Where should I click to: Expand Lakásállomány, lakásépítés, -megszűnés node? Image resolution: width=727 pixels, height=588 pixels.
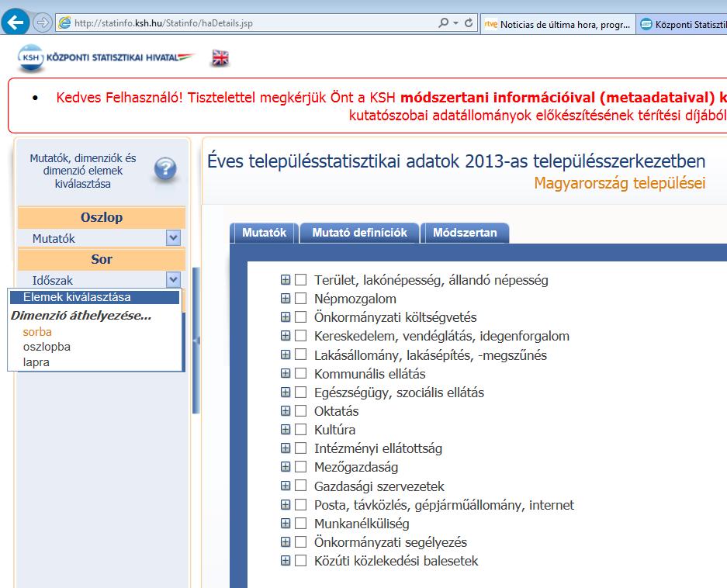pyautogui.click(x=286, y=355)
